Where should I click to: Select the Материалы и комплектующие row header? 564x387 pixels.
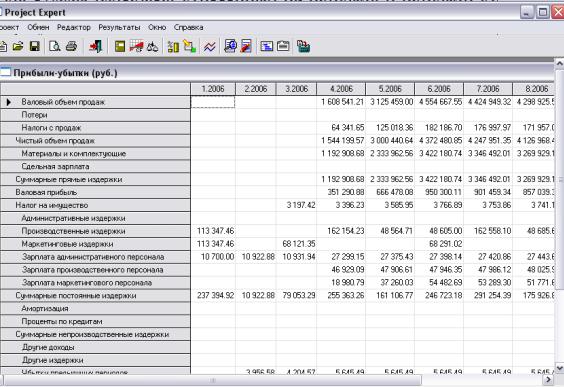[x=95, y=154]
